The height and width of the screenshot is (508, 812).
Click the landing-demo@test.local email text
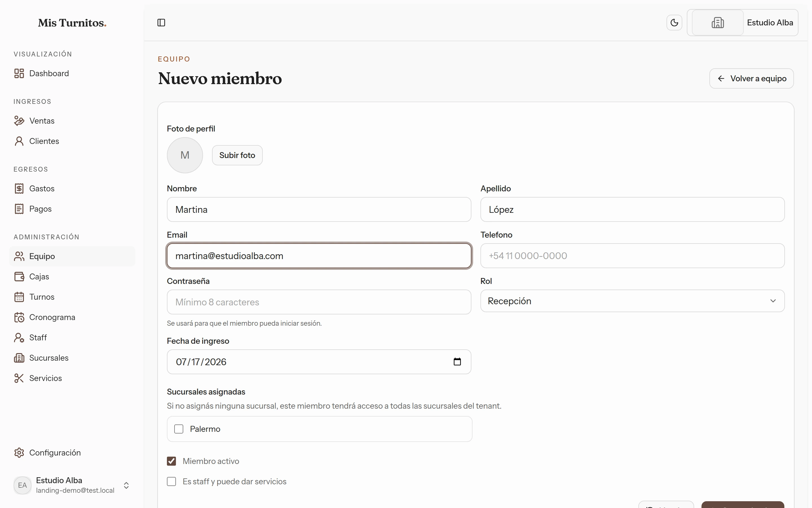[75, 491]
